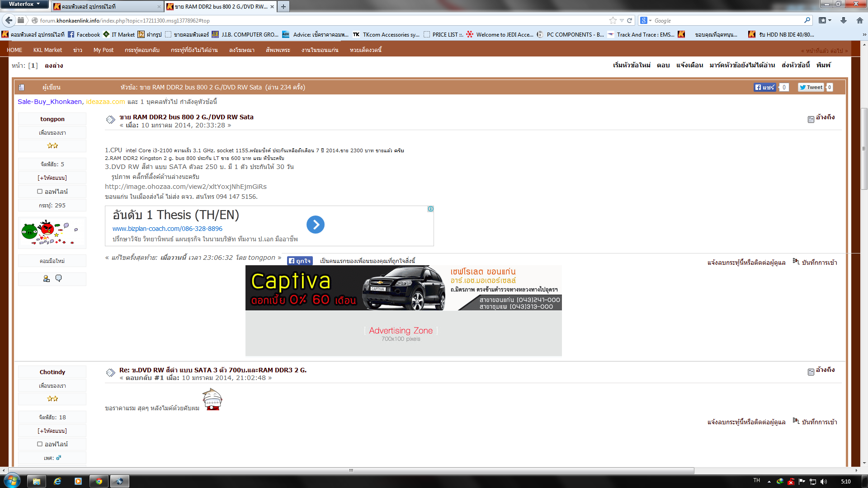Image resolution: width=868 pixels, height=488 pixels.
Task: Expand the search engine selector dropdown
Action: [650, 20]
